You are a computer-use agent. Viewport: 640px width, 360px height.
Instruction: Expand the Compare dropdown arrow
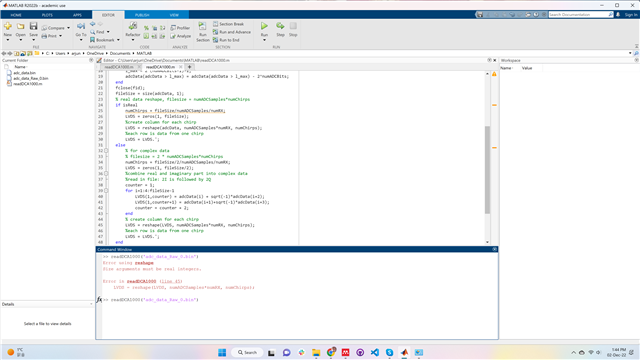(x=68, y=28)
